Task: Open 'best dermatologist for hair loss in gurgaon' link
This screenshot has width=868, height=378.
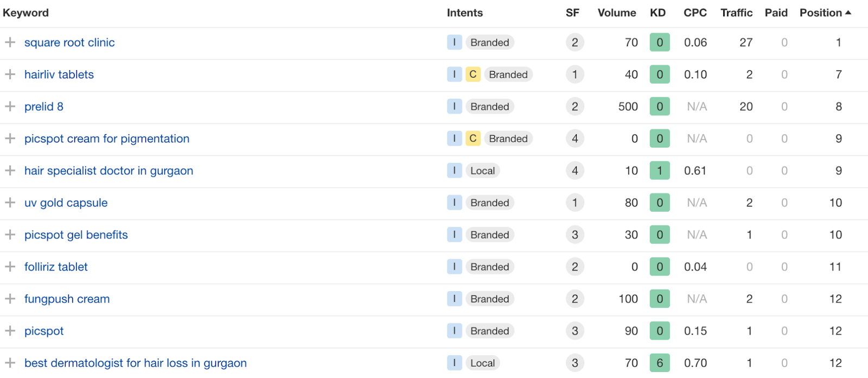Action: click(136, 363)
